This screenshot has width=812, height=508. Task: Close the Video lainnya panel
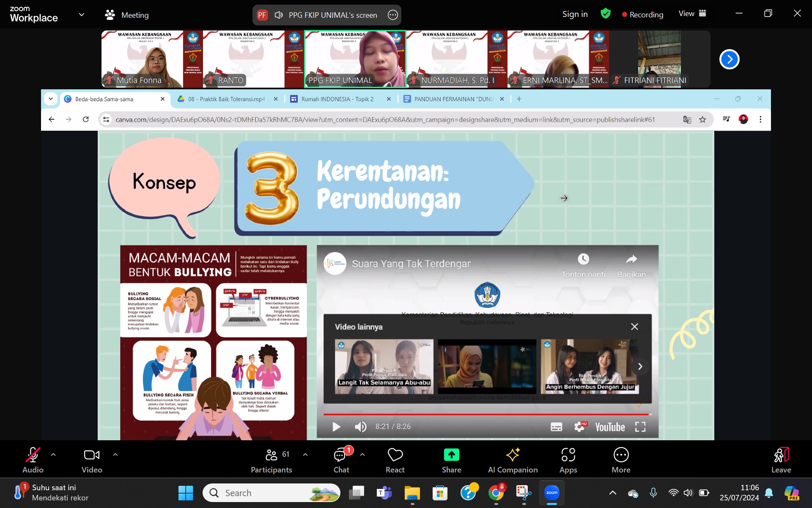pyautogui.click(x=634, y=326)
